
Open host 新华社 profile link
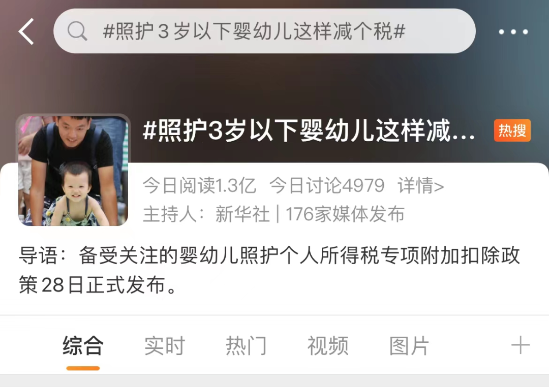(242, 214)
